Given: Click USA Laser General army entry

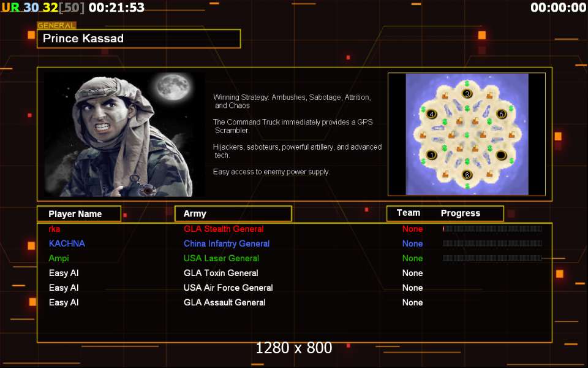Looking at the screenshot, I should pos(221,258).
